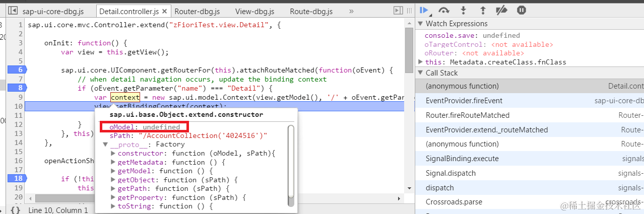This screenshot has width=644, height=214.
Task: Step out of the current function
Action: coord(483,10)
